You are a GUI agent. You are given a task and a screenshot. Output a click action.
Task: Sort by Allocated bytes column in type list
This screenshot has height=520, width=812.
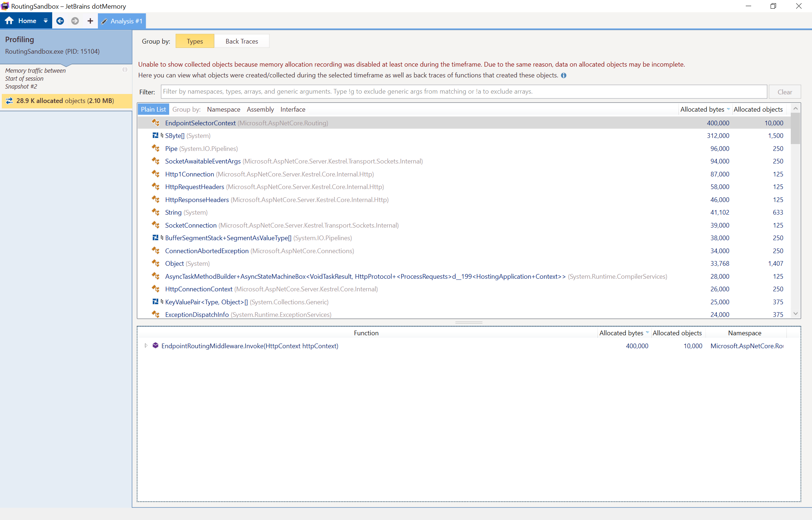tap(705, 109)
